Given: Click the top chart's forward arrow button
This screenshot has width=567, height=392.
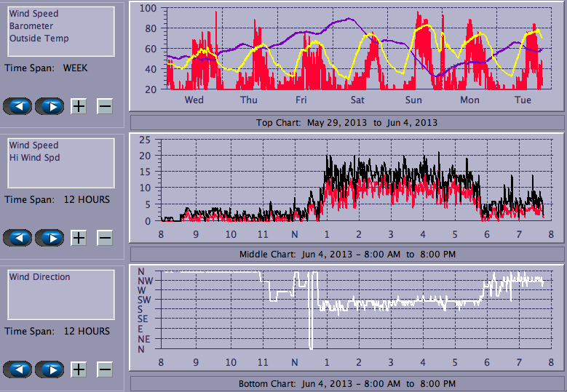Looking at the screenshot, I should coord(49,106).
